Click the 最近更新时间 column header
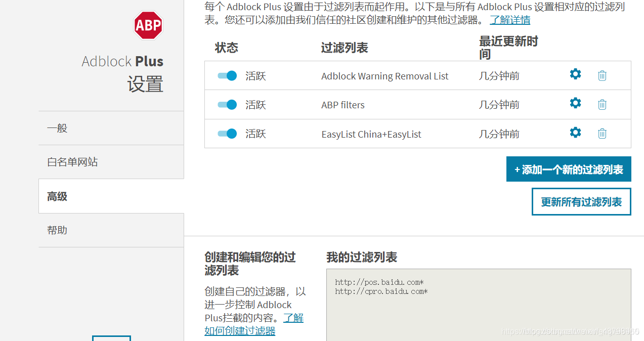 click(x=508, y=48)
